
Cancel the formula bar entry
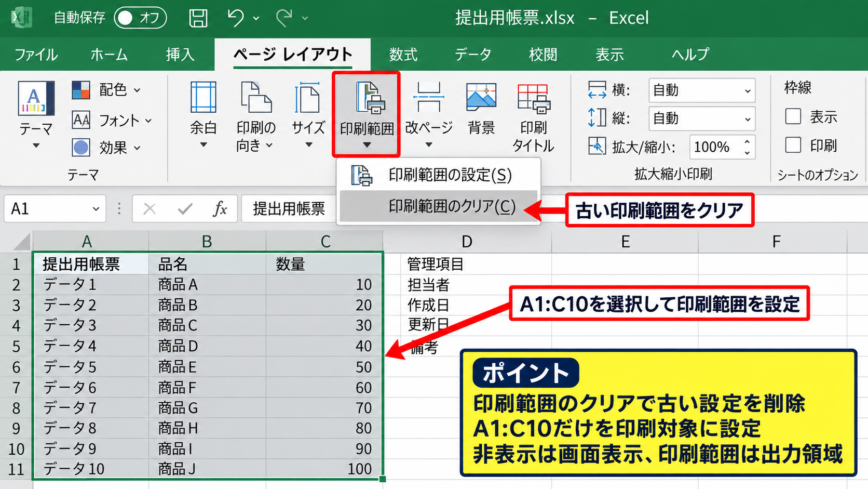pos(150,209)
